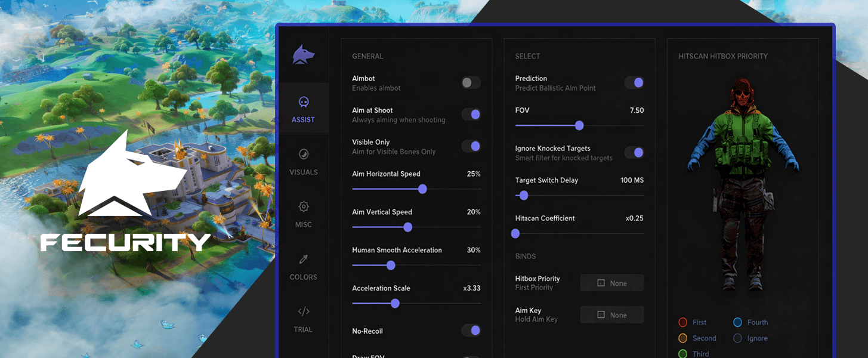Toggle off Ignore Knocked Targets
The height and width of the screenshot is (358, 868).
tap(634, 153)
